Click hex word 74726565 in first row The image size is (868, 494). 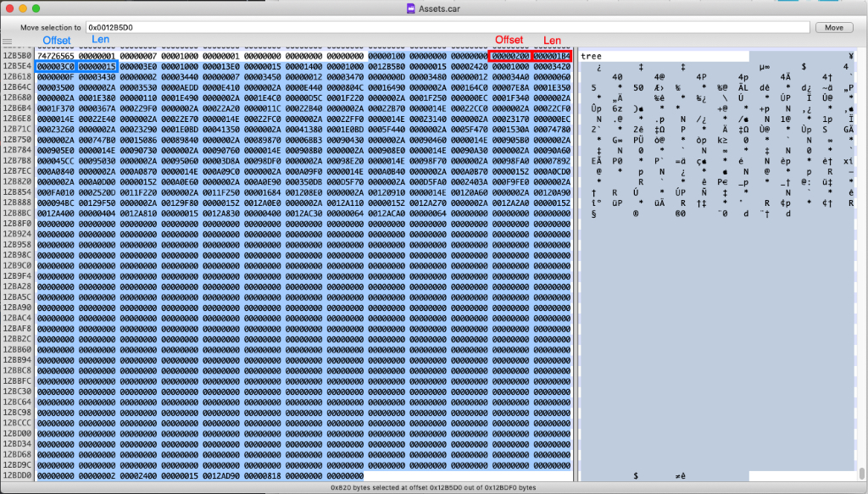(x=55, y=55)
